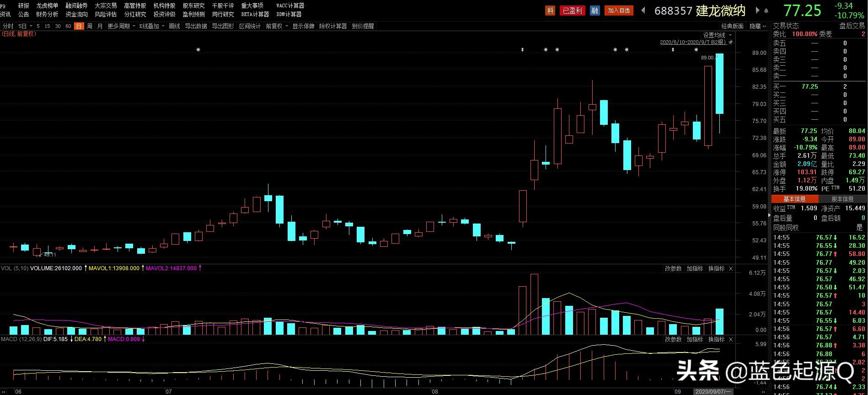Click the 已盈利 profit badge
868x395 pixels.
coord(573,11)
